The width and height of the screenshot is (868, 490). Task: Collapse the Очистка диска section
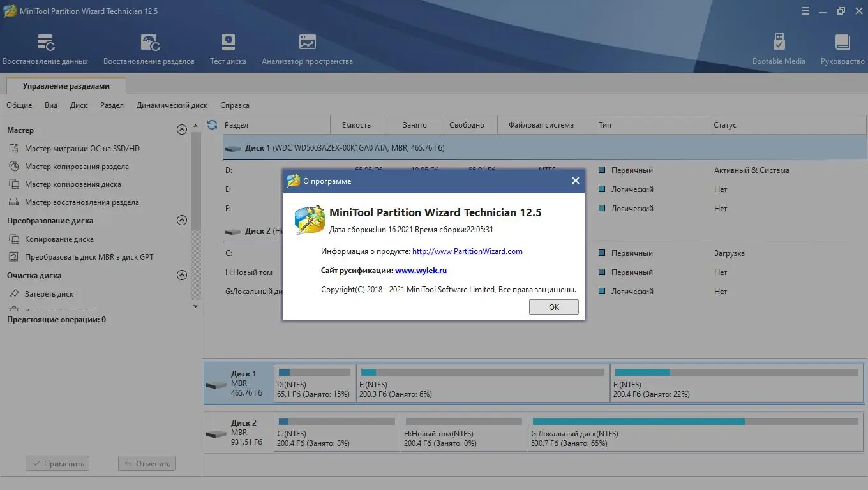(x=181, y=275)
